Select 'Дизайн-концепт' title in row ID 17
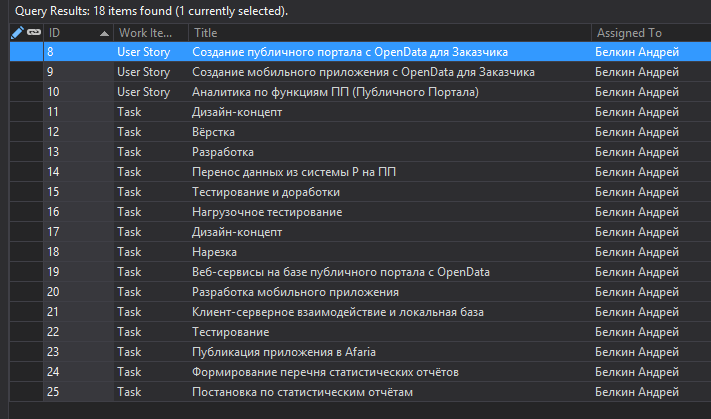This screenshot has height=419, width=711. click(x=237, y=232)
